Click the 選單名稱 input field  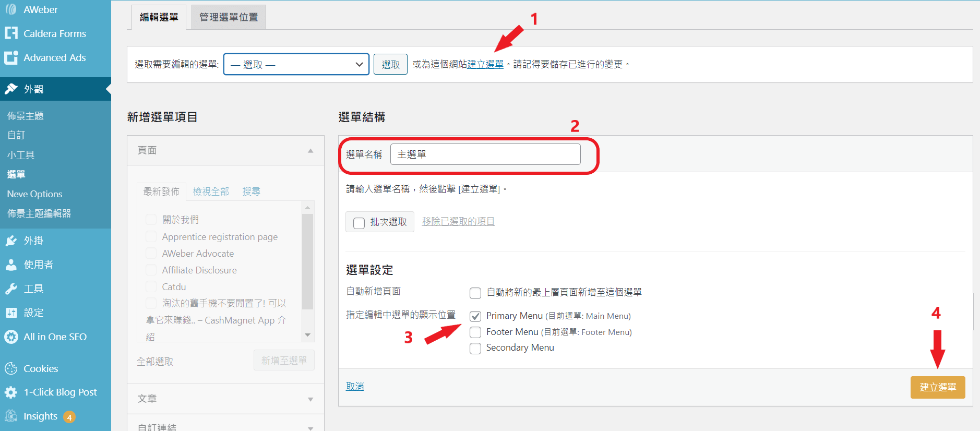point(485,154)
